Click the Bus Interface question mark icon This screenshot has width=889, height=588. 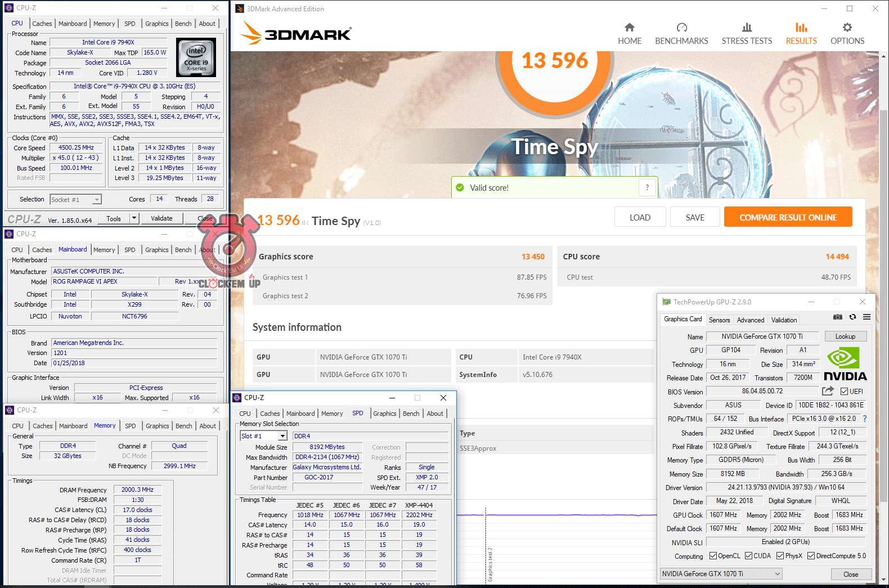click(865, 419)
